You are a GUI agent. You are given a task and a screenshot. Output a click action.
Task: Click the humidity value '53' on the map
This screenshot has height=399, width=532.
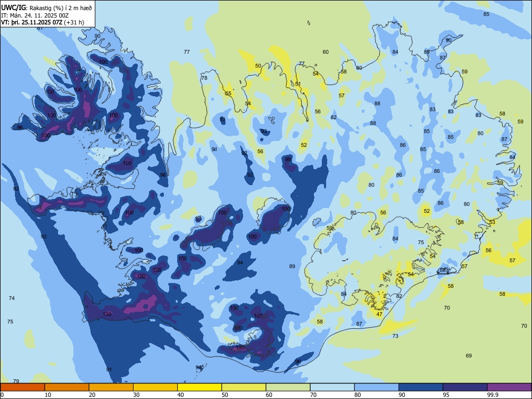click(x=492, y=222)
